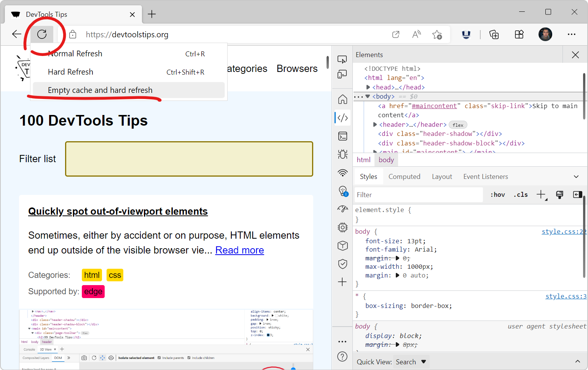The height and width of the screenshot is (370, 588).
Task: Open the Issues lightbulb icon
Action: [x=343, y=191]
